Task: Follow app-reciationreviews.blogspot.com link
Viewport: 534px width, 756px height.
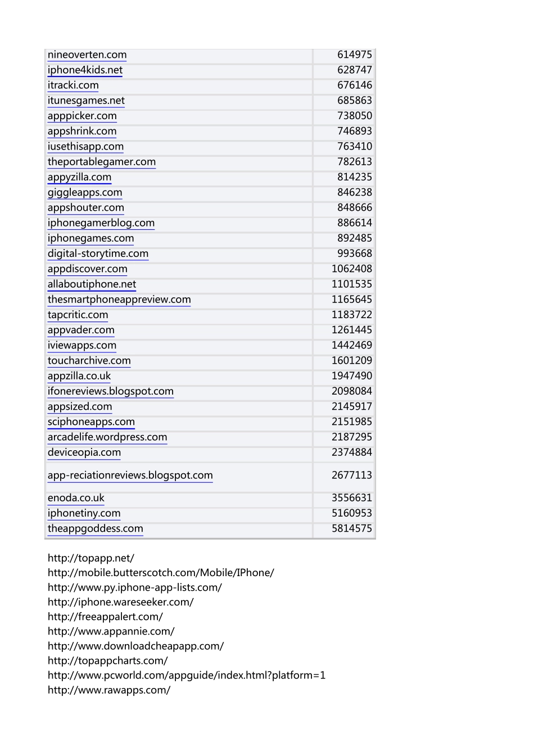Action: point(130,476)
